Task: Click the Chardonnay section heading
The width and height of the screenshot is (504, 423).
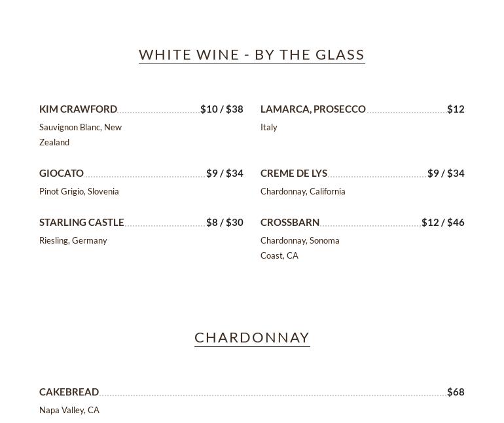Action: (252, 337)
